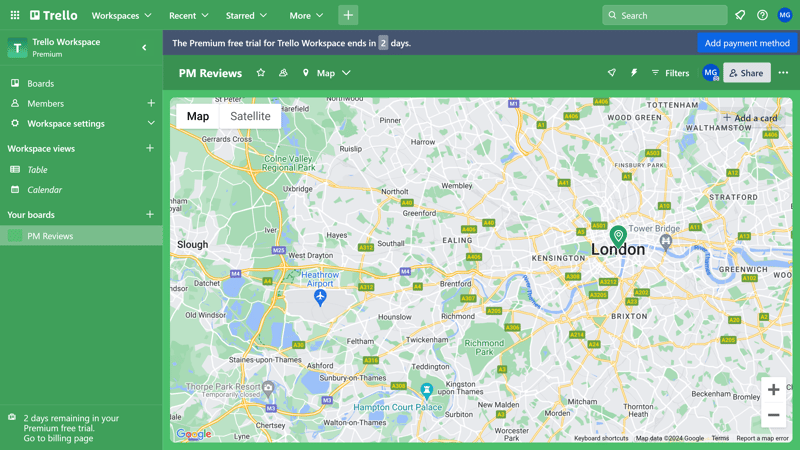
Task: Star the PM Reviews board
Action: click(261, 73)
